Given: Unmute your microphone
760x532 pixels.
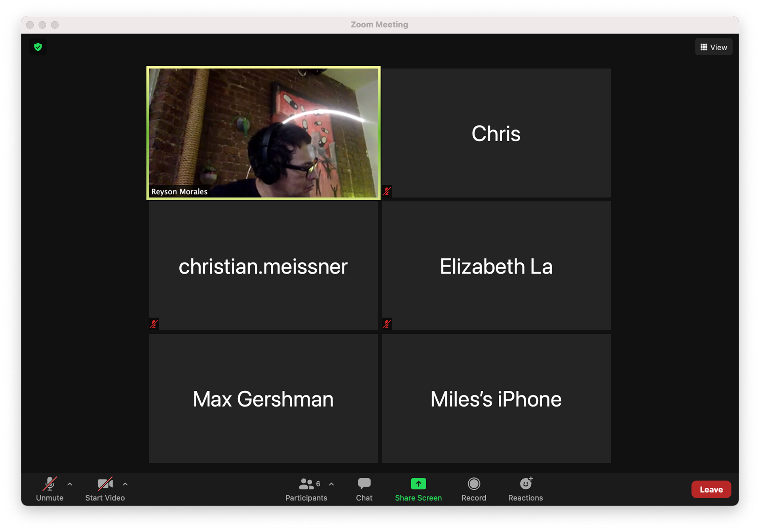Looking at the screenshot, I should 50,489.
